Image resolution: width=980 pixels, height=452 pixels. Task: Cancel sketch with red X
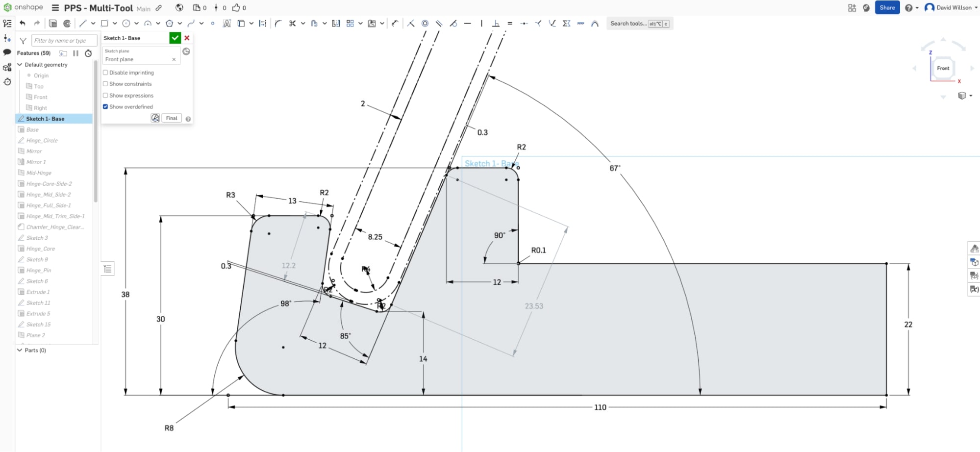[x=187, y=38]
